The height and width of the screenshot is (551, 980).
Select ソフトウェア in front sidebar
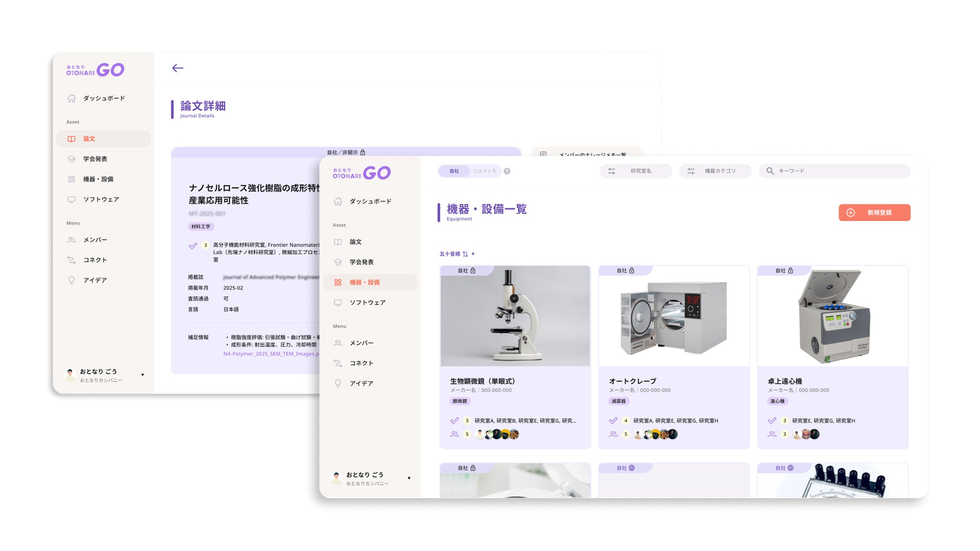tap(367, 303)
